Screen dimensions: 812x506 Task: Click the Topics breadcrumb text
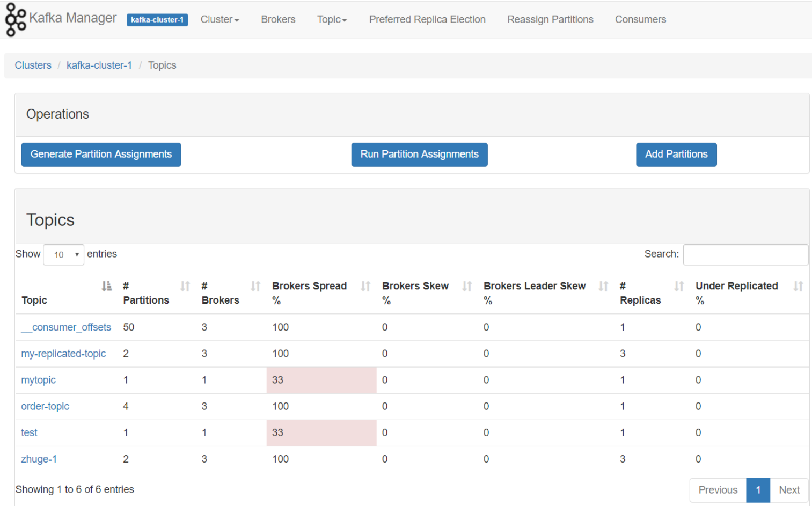162,65
